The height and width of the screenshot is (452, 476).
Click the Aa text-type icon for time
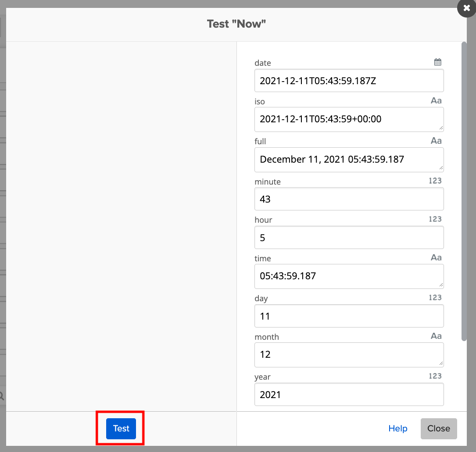pos(436,258)
